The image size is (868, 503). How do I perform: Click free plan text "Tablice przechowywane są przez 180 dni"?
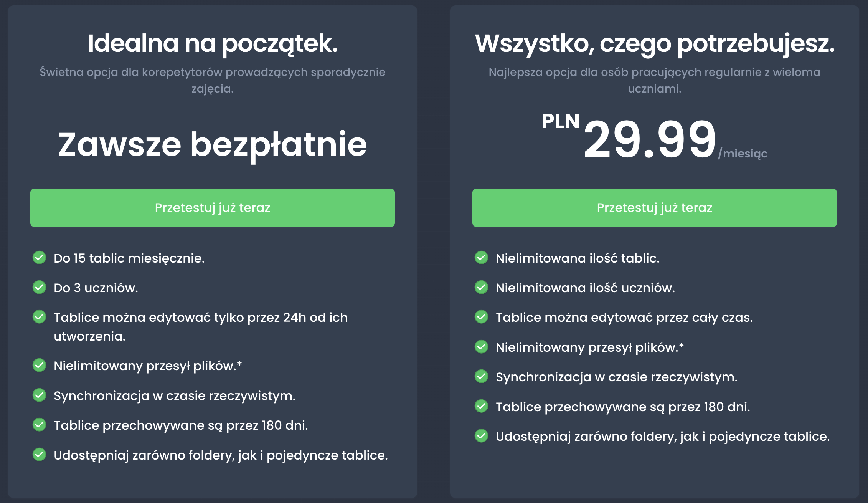click(x=181, y=425)
